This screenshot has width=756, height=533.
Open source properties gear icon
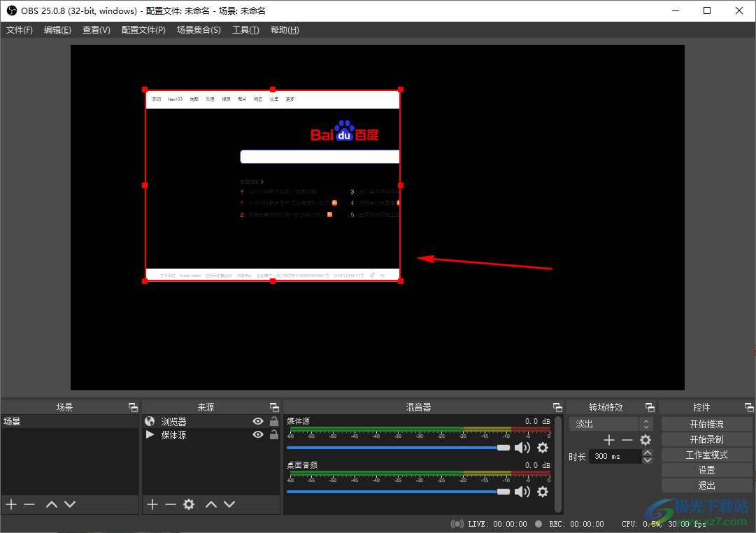coord(189,504)
